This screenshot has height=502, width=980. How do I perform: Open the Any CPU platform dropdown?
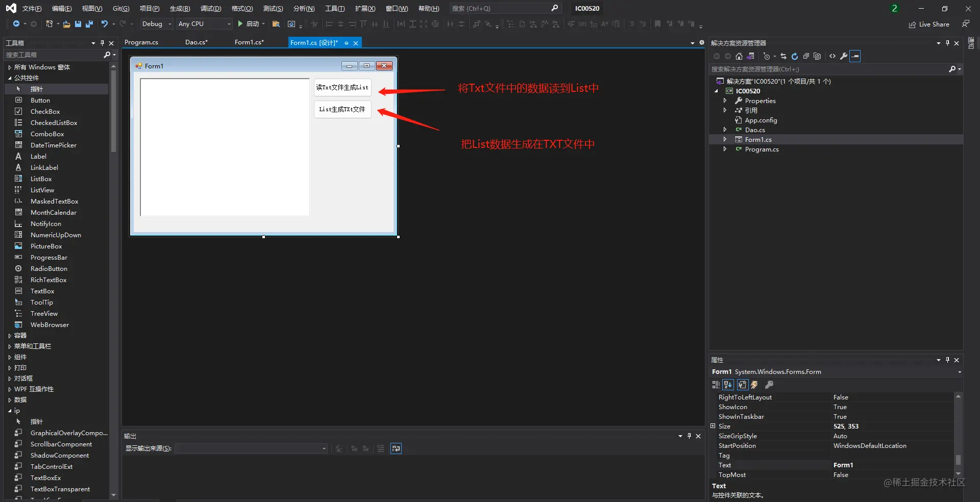205,24
